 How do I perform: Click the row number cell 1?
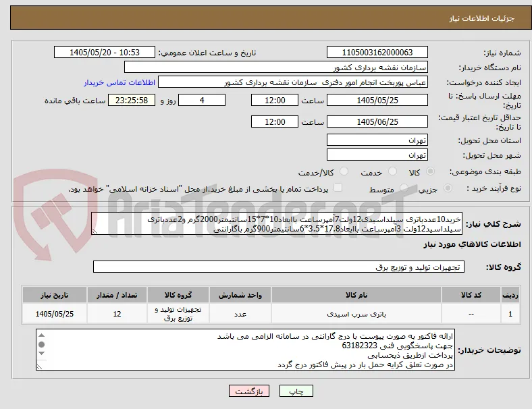510,314
